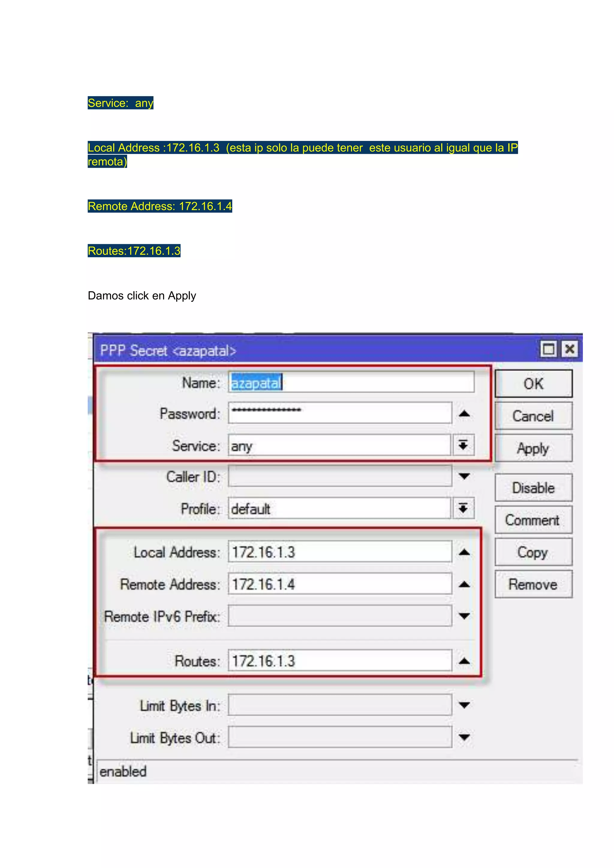Click the OK button
This screenshot has width=614, height=868.
click(533, 383)
